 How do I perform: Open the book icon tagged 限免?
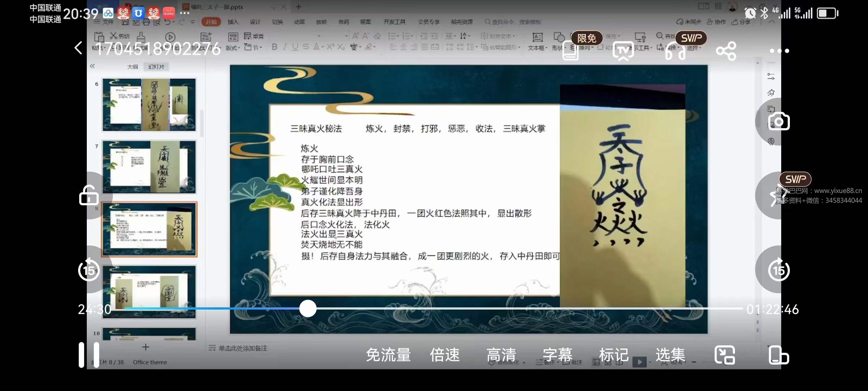click(570, 51)
